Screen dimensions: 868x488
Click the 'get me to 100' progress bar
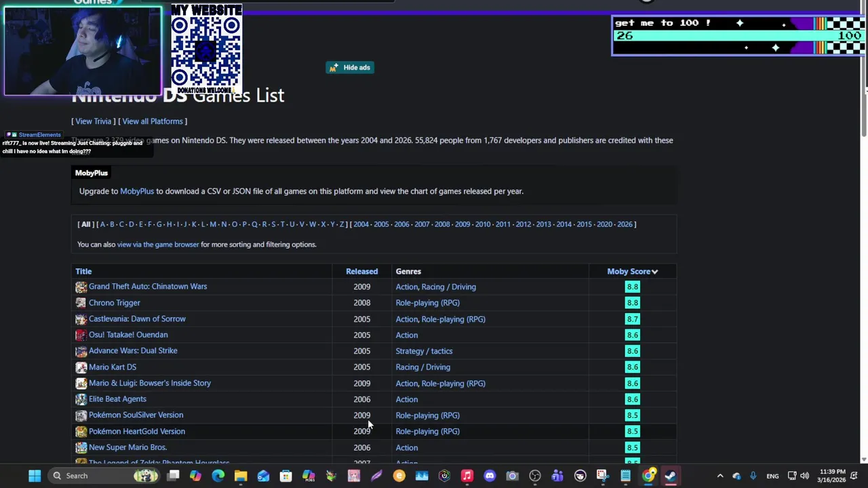pos(738,35)
